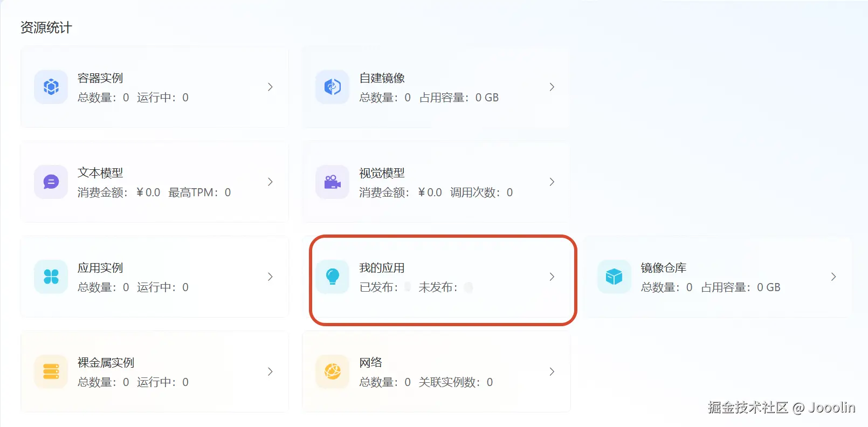Click the 裸金属实例 card chevron
868x427 pixels.
click(270, 371)
